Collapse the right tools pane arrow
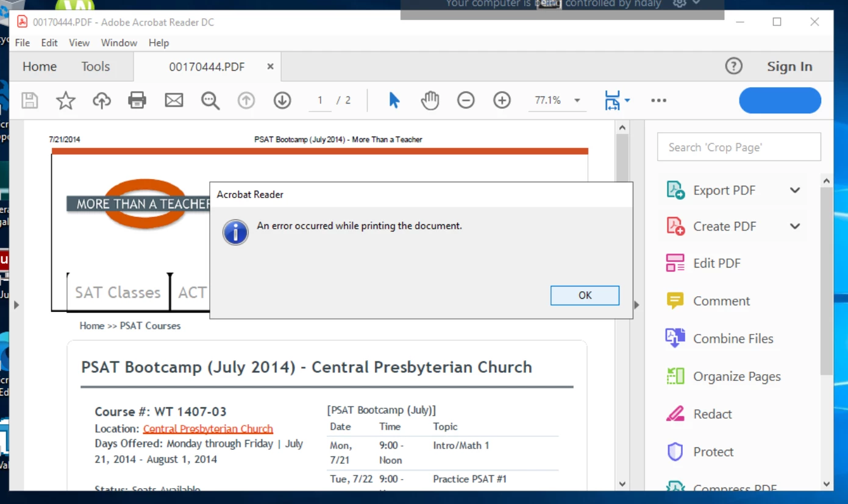Screen dimensions: 848x504 [x=637, y=305]
